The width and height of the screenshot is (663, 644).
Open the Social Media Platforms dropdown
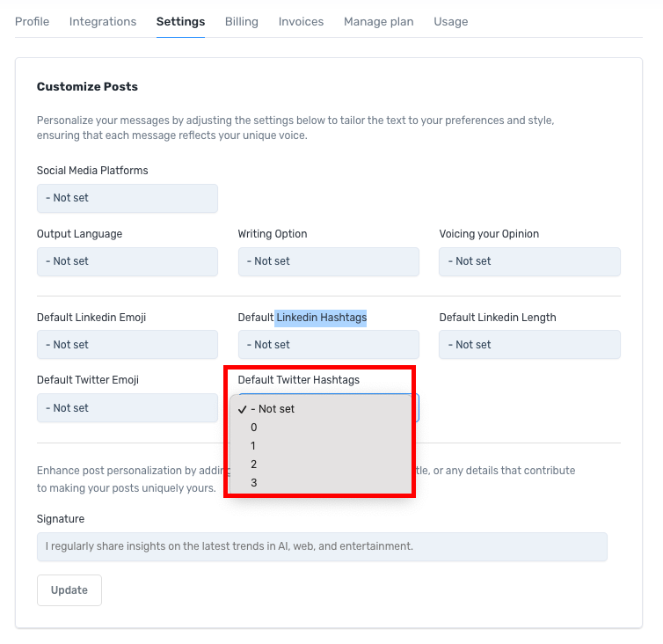coord(127,198)
